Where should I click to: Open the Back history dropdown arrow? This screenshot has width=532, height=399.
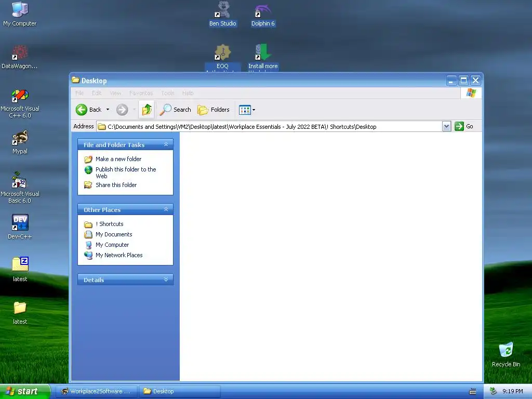[108, 110]
